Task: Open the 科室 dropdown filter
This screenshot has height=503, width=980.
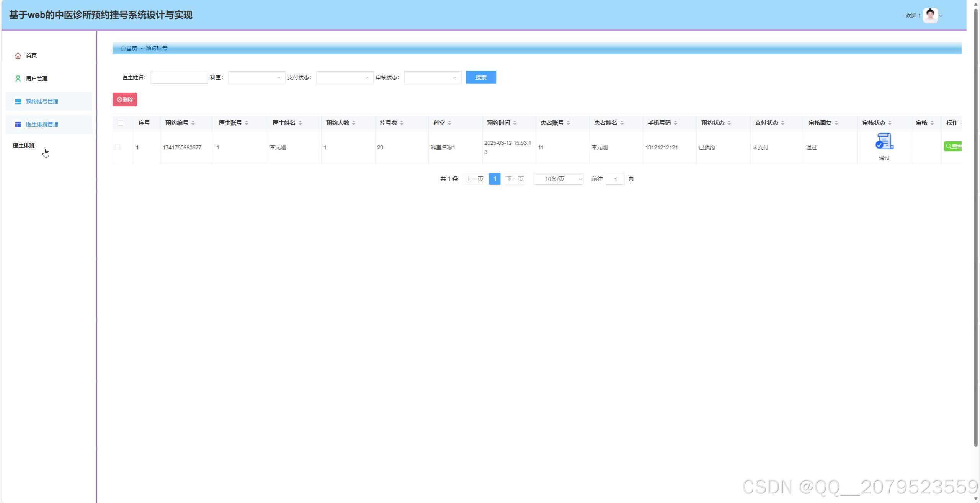Action: (256, 77)
